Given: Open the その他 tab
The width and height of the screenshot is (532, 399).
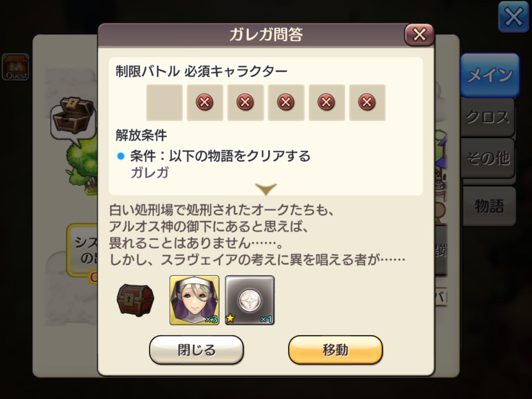Looking at the screenshot, I should (x=488, y=158).
